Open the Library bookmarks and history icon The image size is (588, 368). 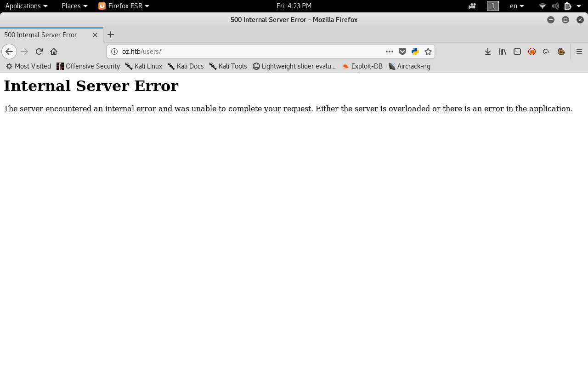(503, 52)
